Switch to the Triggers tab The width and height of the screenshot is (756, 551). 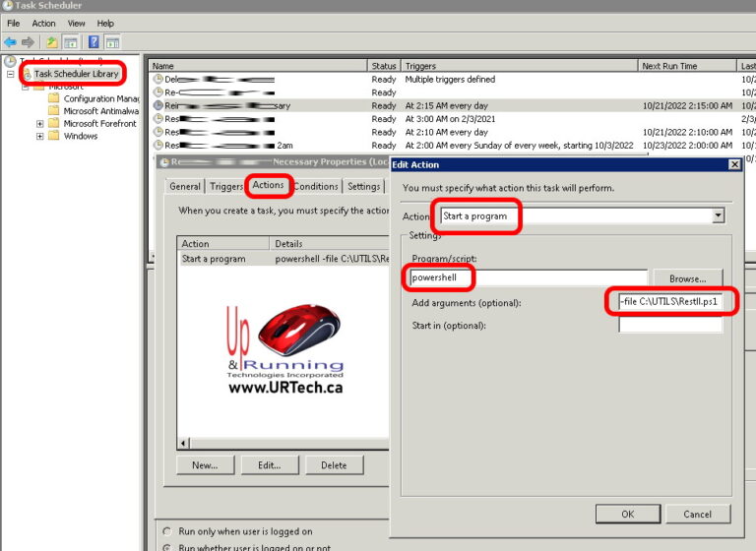(225, 186)
